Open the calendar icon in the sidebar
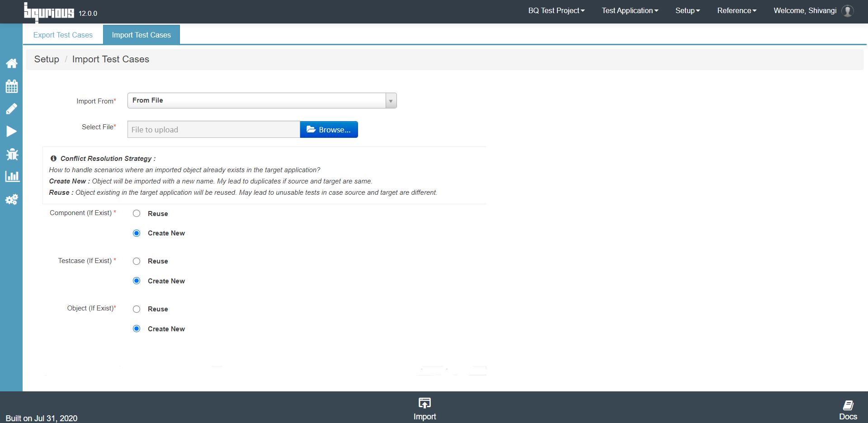The image size is (868, 423). pyautogui.click(x=12, y=86)
